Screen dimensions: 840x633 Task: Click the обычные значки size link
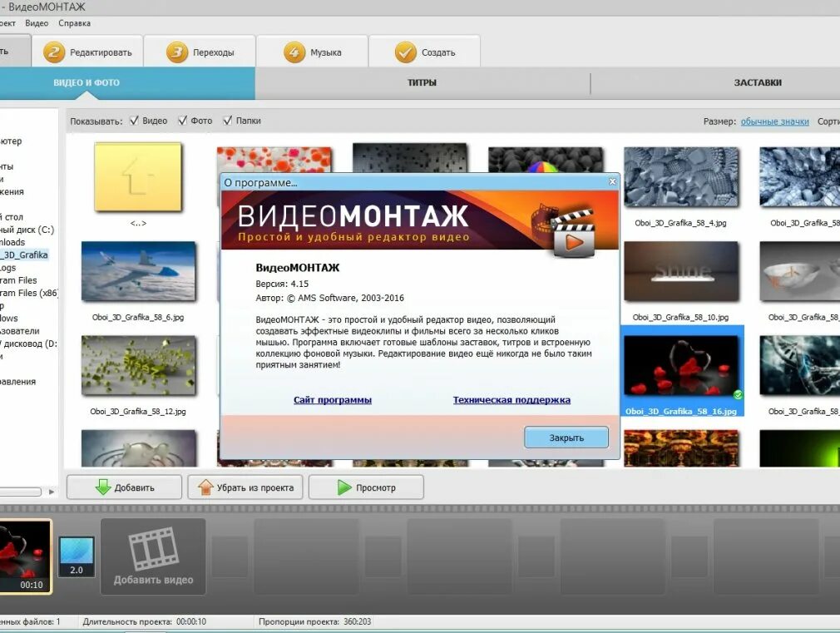coord(774,121)
